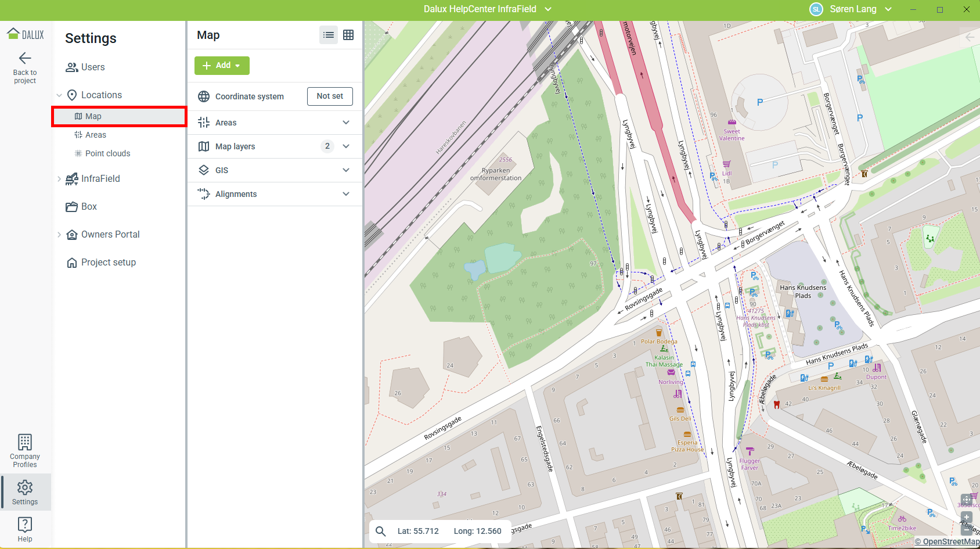
Task: Zoom out on the map
Action: pyautogui.click(x=967, y=530)
